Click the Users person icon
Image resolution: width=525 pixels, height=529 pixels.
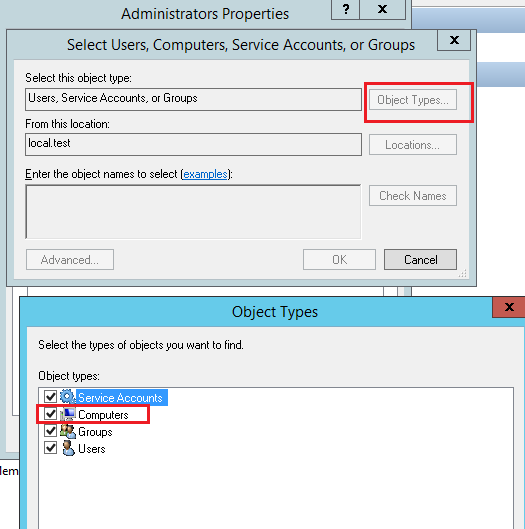point(68,448)
